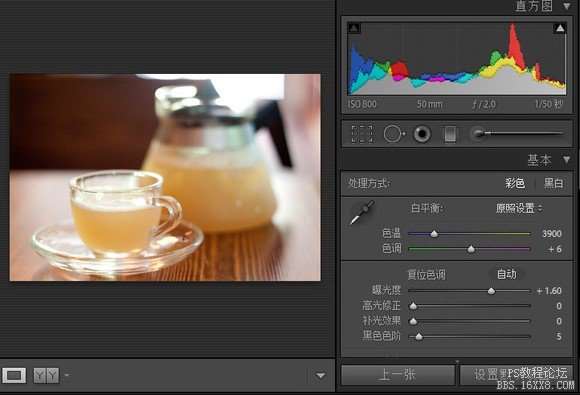Pick the white balance eyedropper tool

pos(362,213)
